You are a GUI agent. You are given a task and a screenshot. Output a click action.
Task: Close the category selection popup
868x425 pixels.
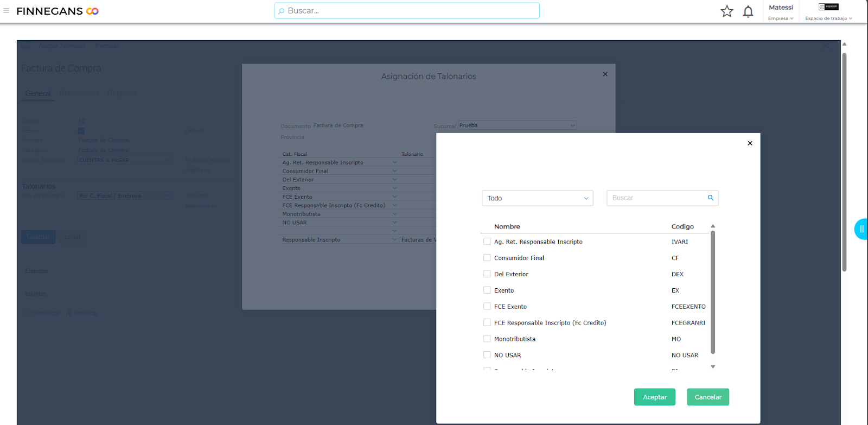[x=750, y=143]
